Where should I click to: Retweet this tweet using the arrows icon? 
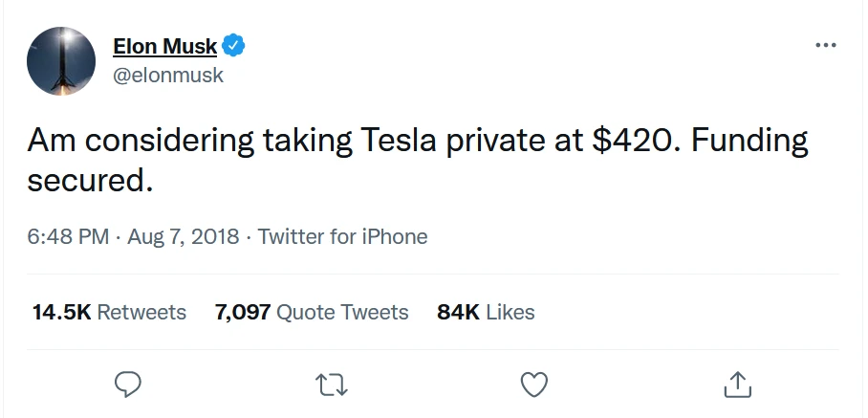[331, 384]
